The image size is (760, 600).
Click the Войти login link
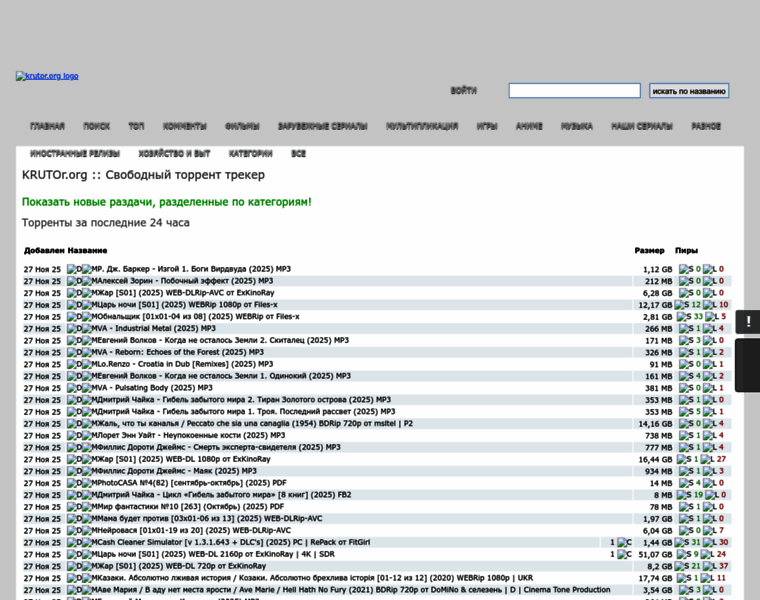click(463, 91)
